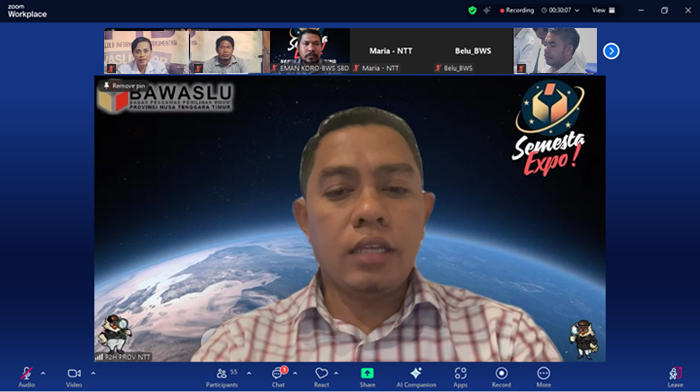The image size is (700, 392).
Task: Select the Maria - NTT participant tile
Action: click(x=391, y=51)
